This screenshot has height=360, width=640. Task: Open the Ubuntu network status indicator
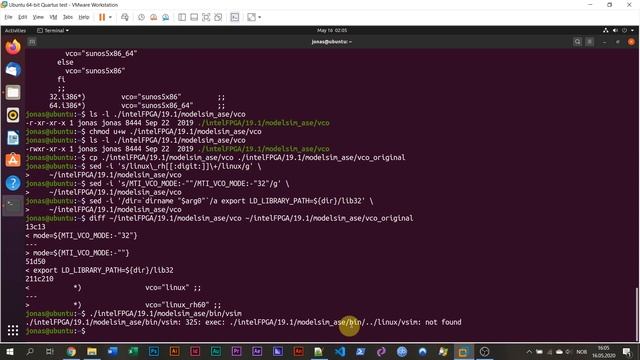pyautogui.click(x=606, y=31)
